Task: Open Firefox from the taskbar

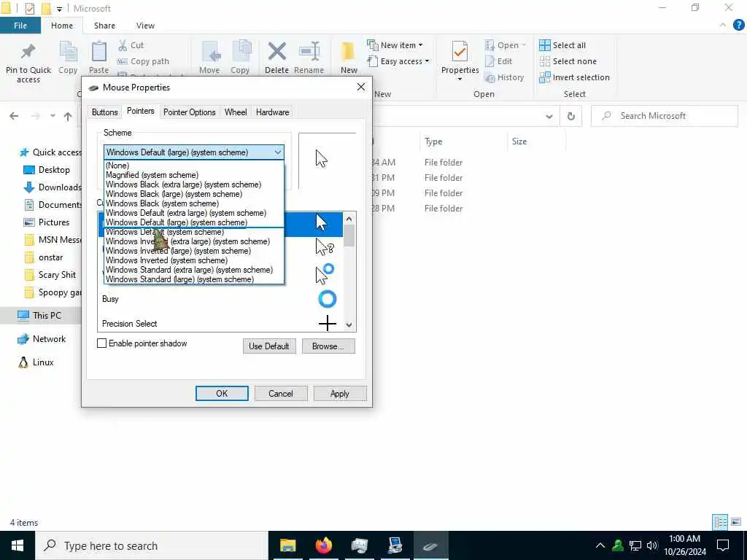Action: tap(323, 545)
